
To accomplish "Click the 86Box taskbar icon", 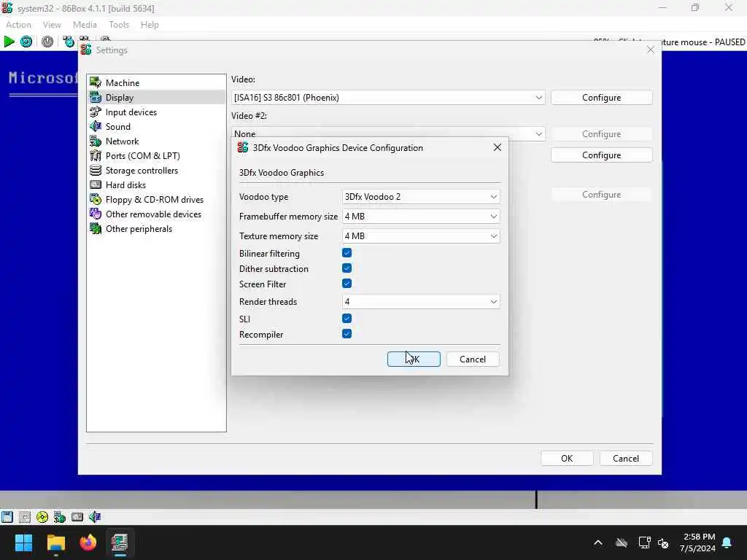I will pyautogui.click(x=120, y=542).
